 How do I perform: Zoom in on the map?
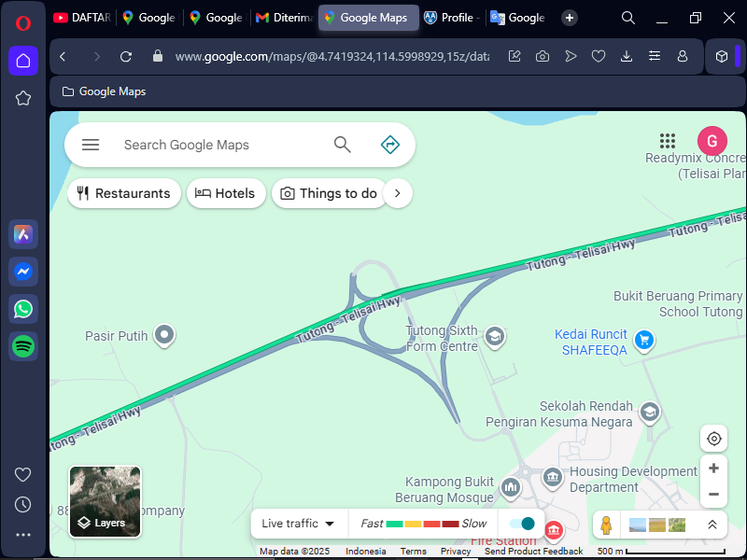[x=713, y=469]
